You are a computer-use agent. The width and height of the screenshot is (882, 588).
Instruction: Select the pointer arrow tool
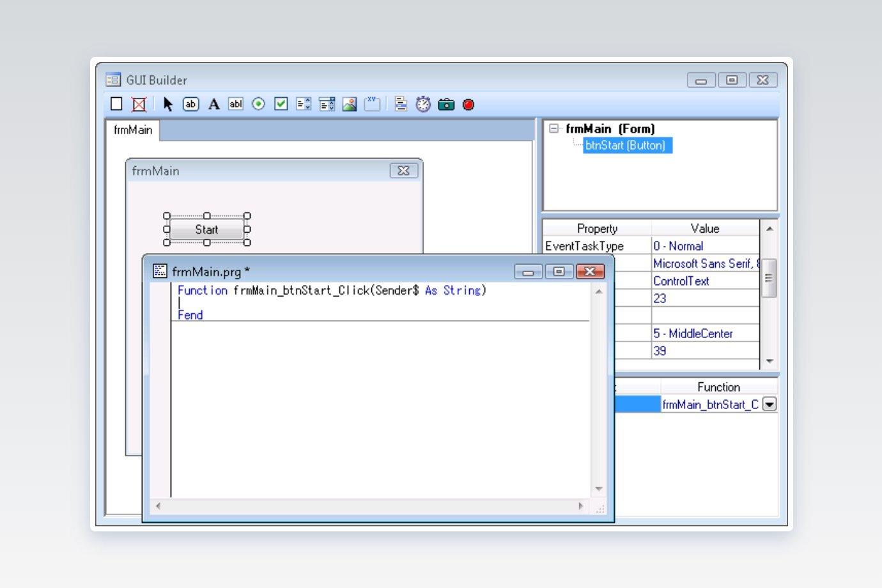(x=168, y=104)
